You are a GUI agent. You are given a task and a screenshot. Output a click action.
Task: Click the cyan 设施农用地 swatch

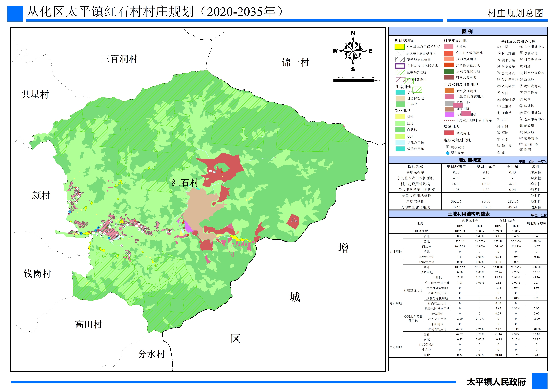pyautogui.click(x=400, y=149)
